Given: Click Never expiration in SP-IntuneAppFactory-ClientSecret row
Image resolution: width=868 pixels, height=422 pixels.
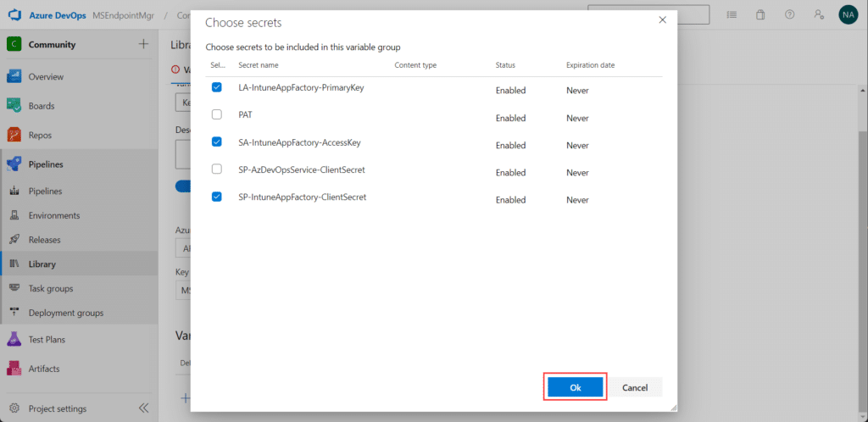Looking at the screenshot, I should pos(577,200).
